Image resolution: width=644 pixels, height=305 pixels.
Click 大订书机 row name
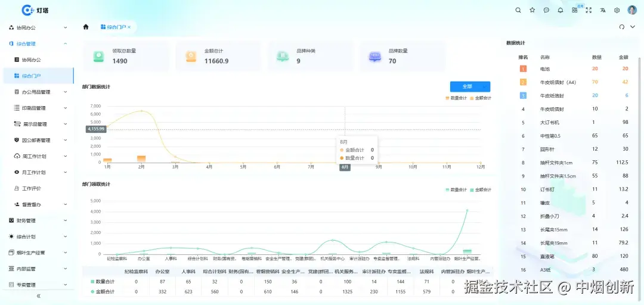click(550, 122)
